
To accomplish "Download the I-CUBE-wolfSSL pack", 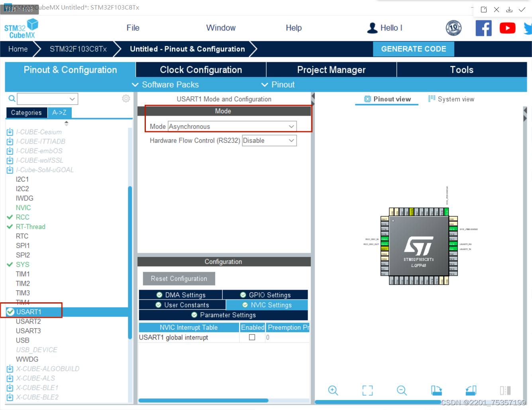I will 10,160.
